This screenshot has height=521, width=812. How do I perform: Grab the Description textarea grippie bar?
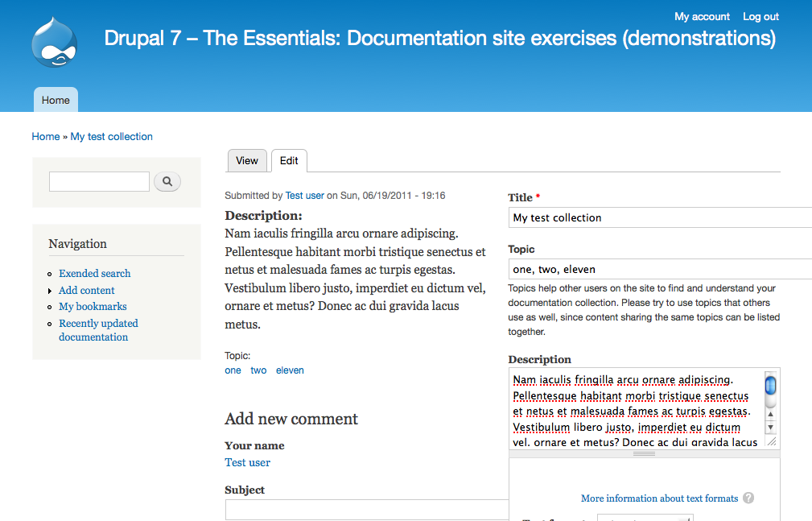coord(644,454)
